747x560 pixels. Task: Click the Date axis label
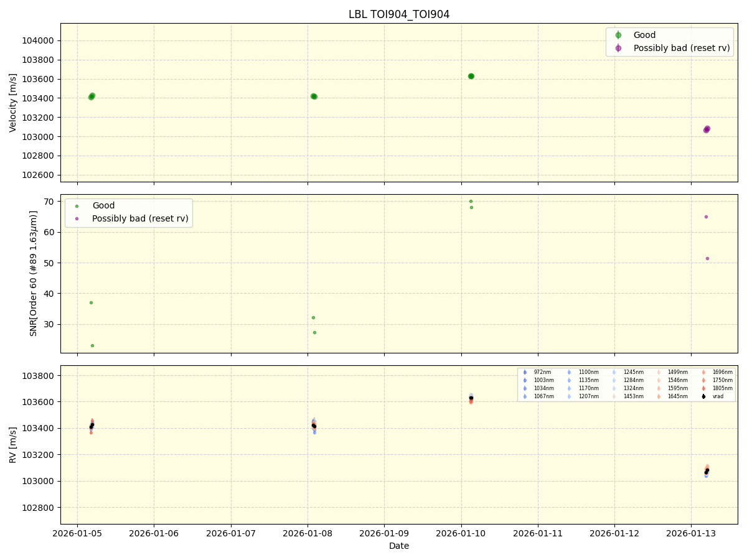pyautogui.click(x=398, y=546)
